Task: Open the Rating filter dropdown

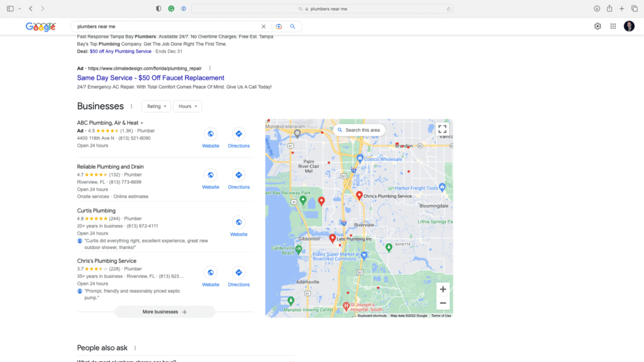Action: pyautogui.click(x=156, y=106)
